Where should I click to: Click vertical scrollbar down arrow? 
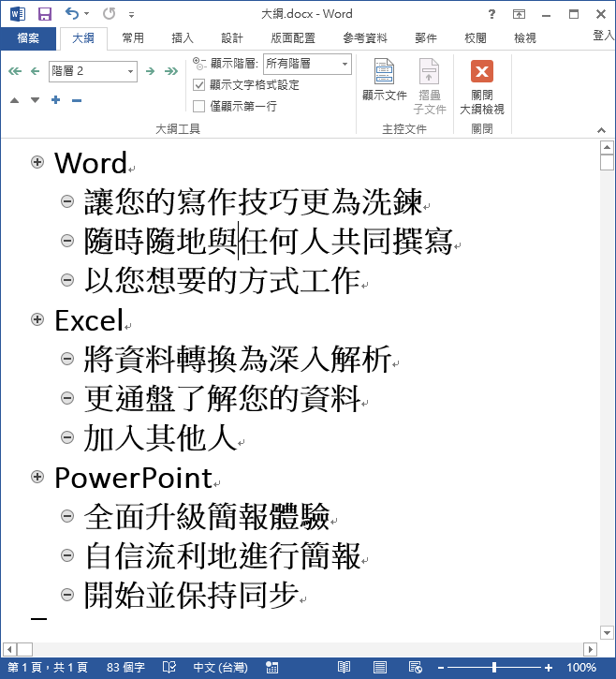(x=607, y=633)
